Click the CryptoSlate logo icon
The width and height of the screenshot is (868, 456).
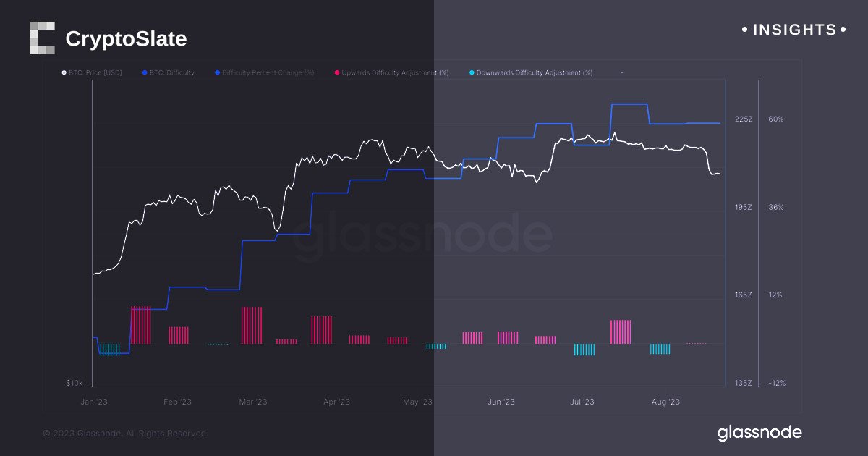pos(42,38)
